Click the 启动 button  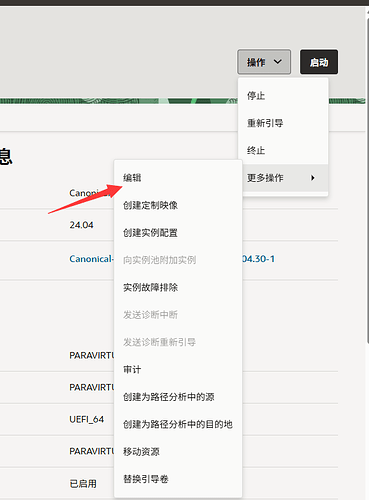(x=319, y=62)
